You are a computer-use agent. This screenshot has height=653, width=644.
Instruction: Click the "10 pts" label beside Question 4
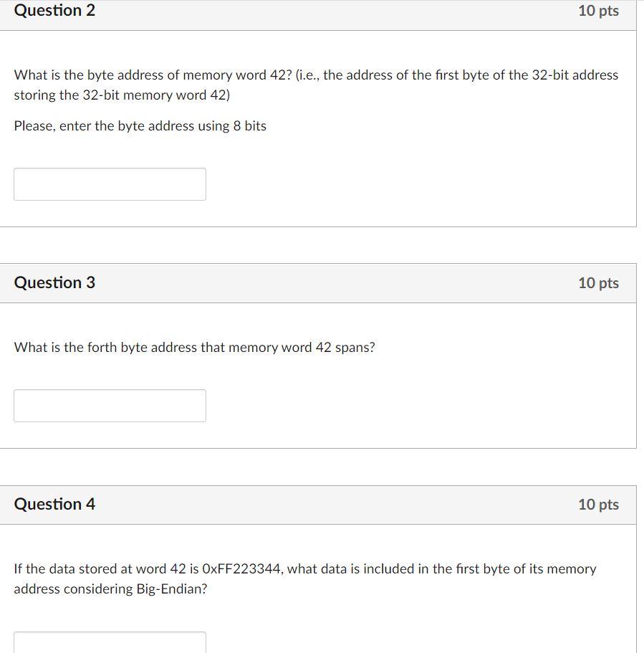click(x=598, y=504)
